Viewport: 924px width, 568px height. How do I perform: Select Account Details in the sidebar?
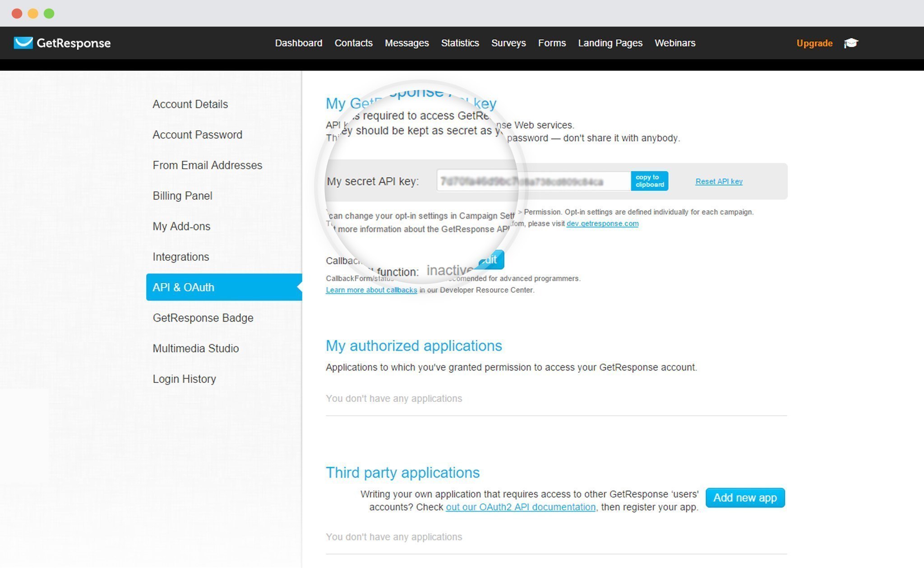pos(190,104)
